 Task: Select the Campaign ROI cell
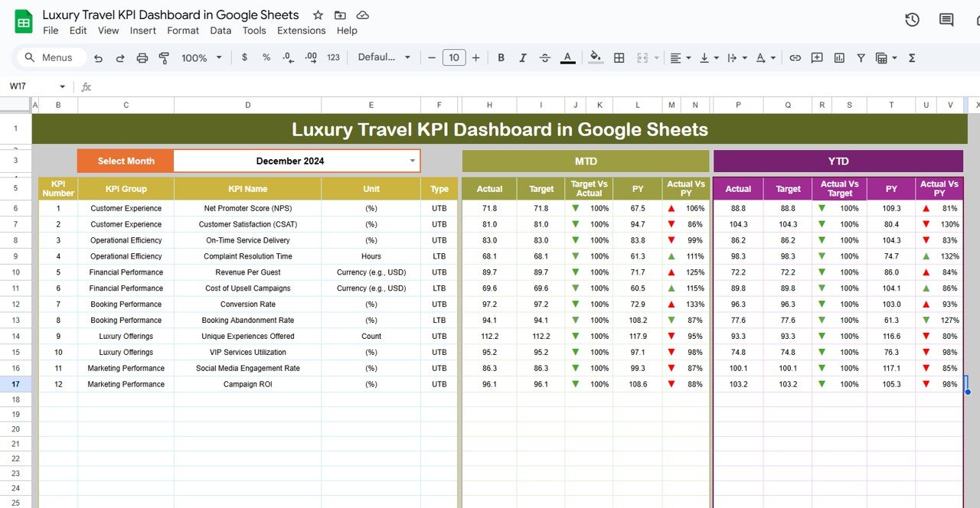point(248,384)
